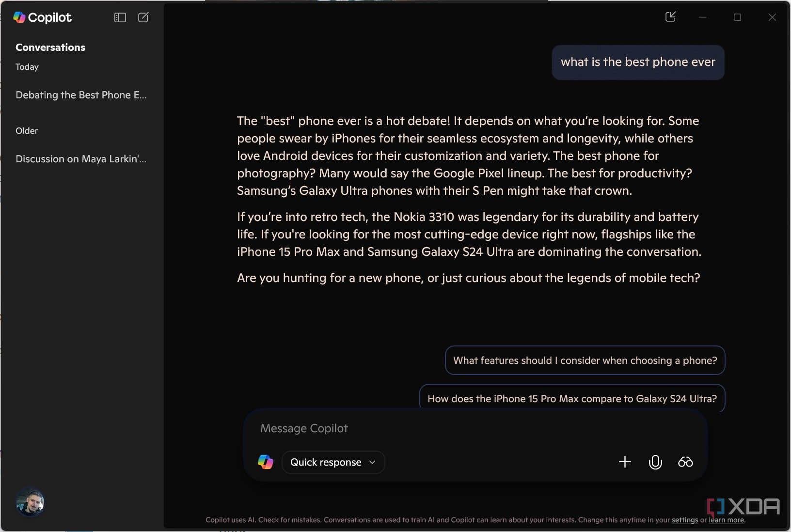
Task: Click the pop-out window icon in the title bar
Action: tap(670, 17)
